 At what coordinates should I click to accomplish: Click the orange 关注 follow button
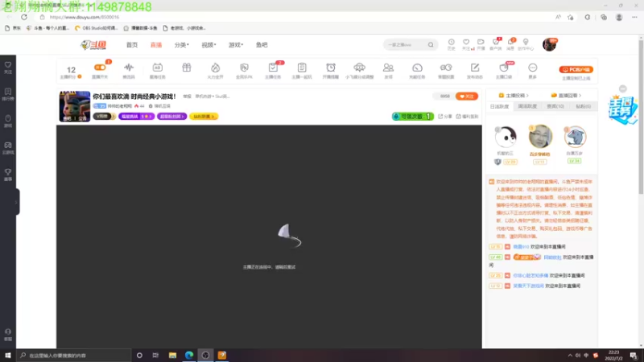coord(467,96)
